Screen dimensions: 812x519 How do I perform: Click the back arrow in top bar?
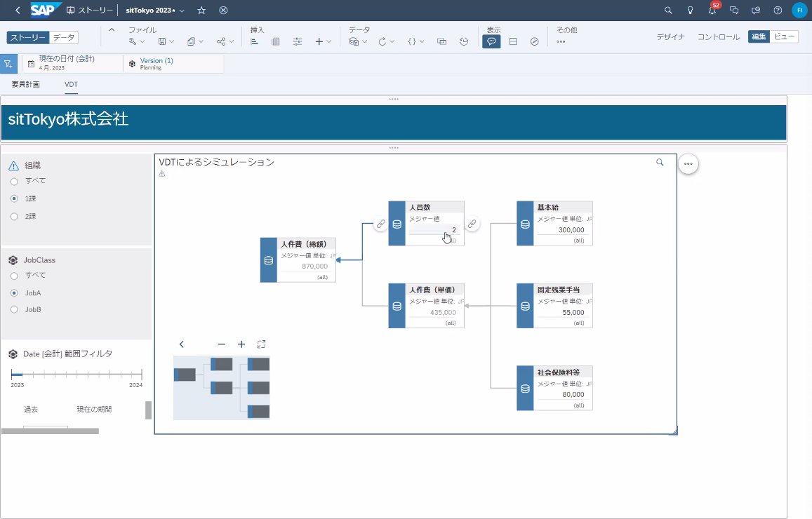[x=18, y=11]
